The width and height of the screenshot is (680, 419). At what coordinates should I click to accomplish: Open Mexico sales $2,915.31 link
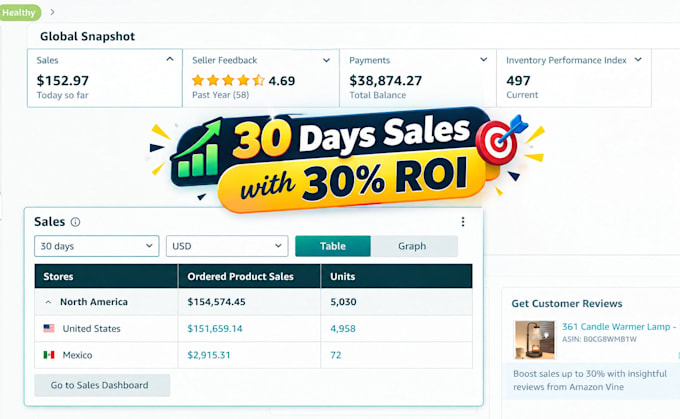[x=209, y=355]
